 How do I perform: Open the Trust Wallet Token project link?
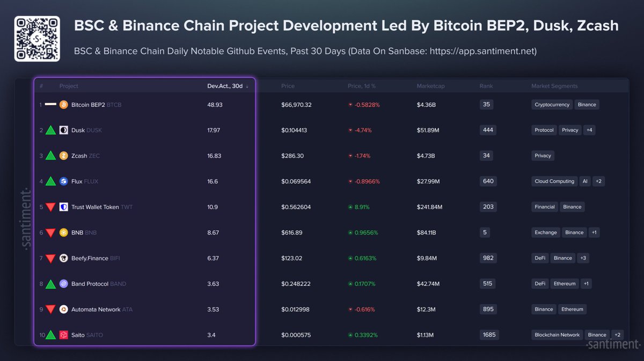(95, 207)
